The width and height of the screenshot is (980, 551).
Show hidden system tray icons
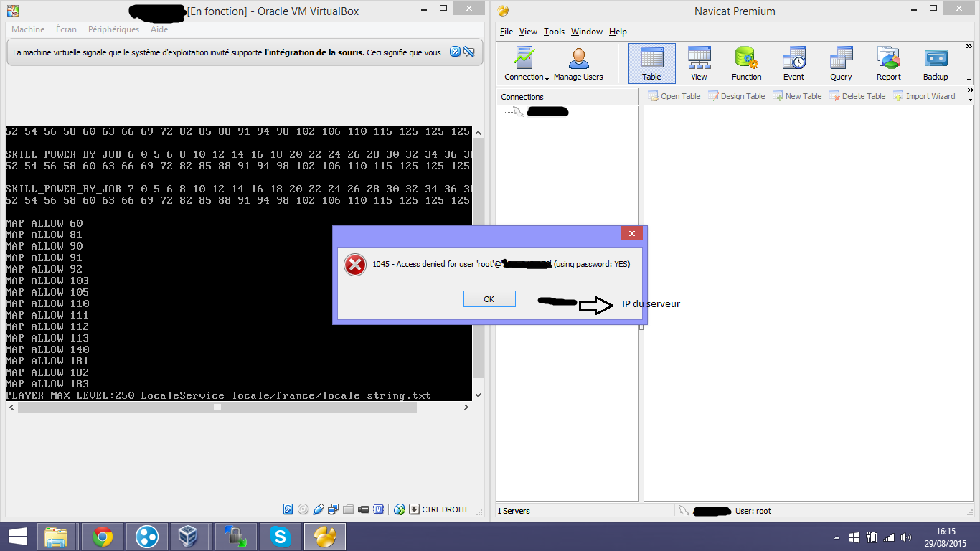click(x=837, y=537)
